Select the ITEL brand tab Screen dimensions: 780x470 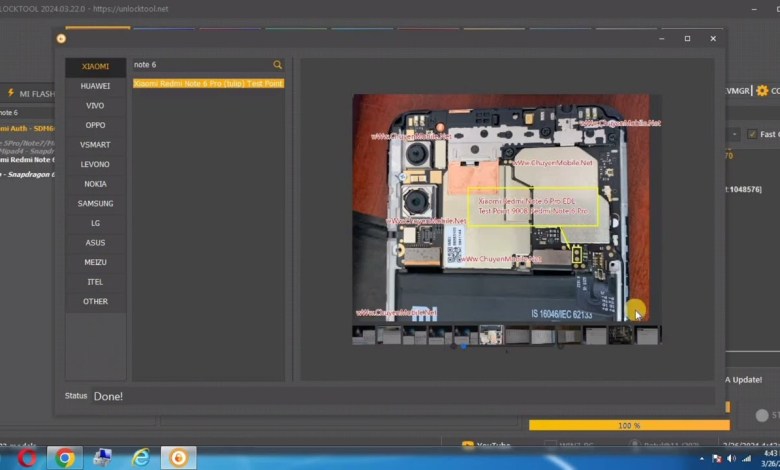[x=96, y=282]
